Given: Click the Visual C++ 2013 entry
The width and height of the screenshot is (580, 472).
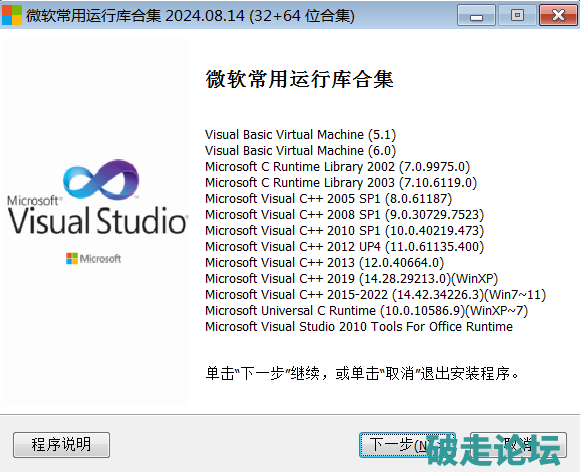Looking at the screenshot, I should point(324,263).
